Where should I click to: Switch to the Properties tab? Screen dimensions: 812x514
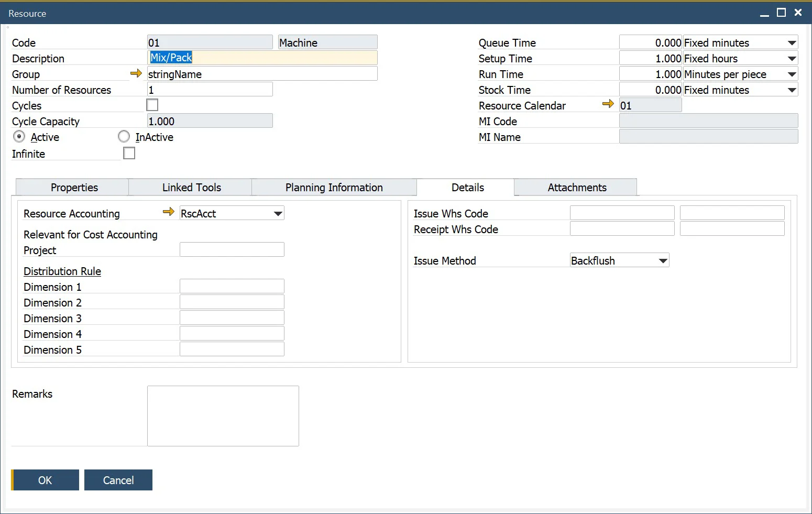74,188
